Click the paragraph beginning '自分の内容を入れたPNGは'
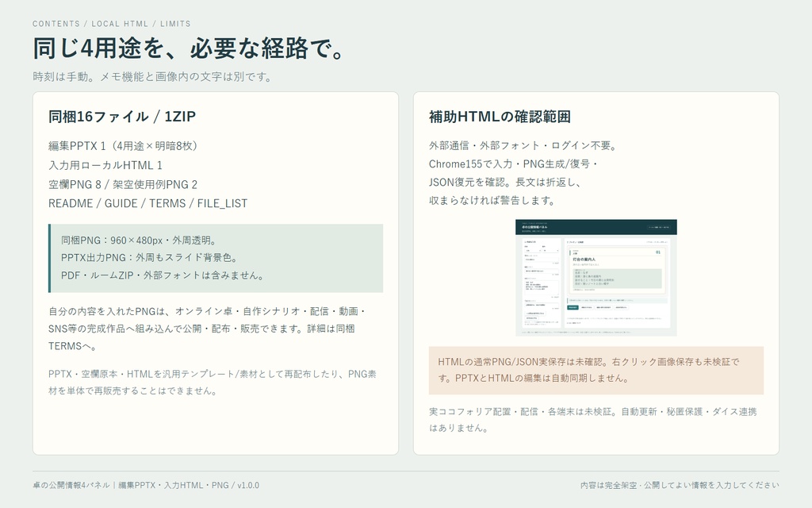This screenshot has height=508, width=812. [x=207, y=329]
